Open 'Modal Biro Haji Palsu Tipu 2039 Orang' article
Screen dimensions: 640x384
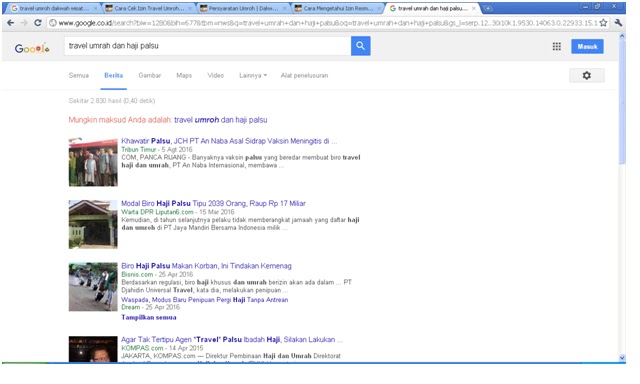coord(213,203)
